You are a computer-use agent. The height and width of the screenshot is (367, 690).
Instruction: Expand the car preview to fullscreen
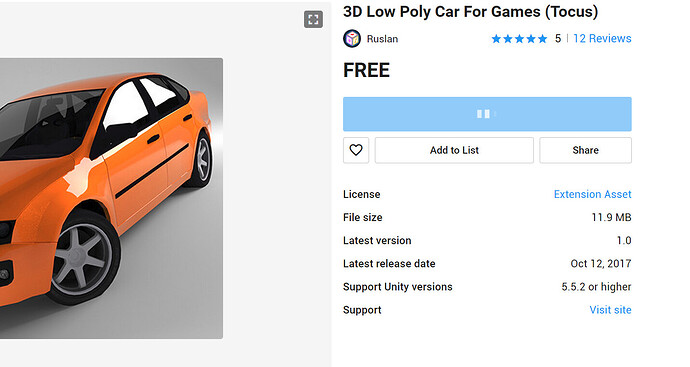click(313, 19)
